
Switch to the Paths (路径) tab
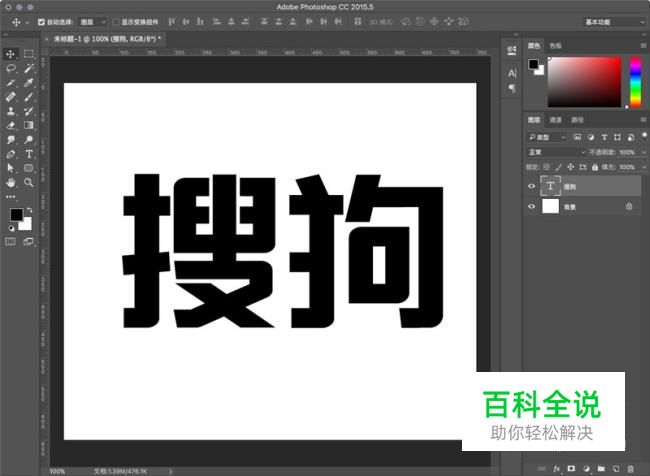pos(577,120)
